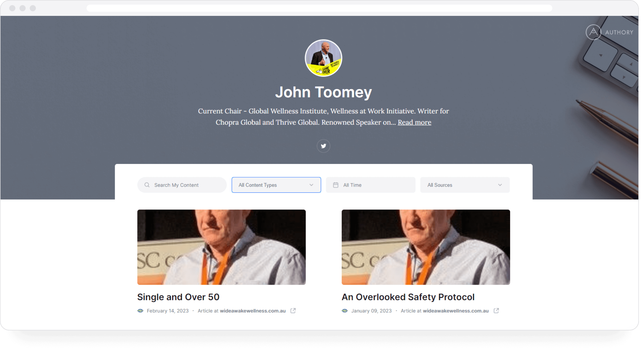Open "An Overlooked Safety Protocol" via its external-link icon
This screenshot has width=644, height=356.
pos(496,311)
